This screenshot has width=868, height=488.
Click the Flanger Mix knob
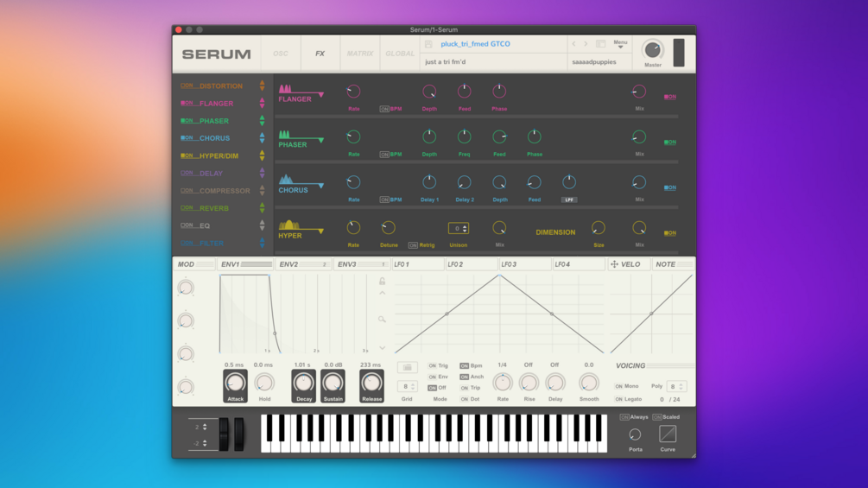tap(639, 92)
